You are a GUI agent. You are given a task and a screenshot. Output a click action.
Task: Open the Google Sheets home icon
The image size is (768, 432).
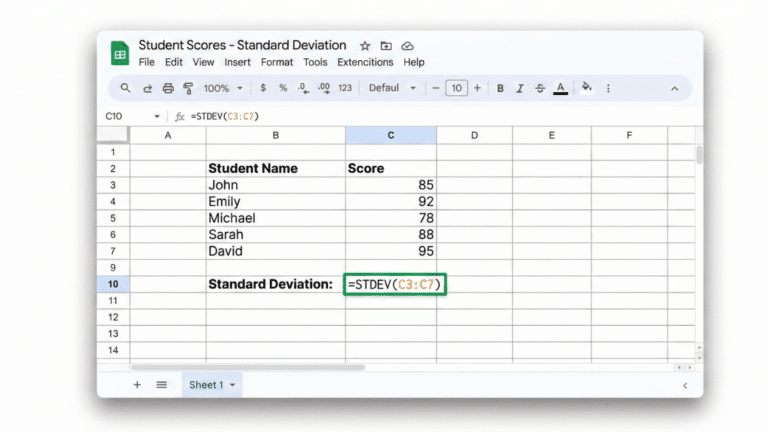120,53
